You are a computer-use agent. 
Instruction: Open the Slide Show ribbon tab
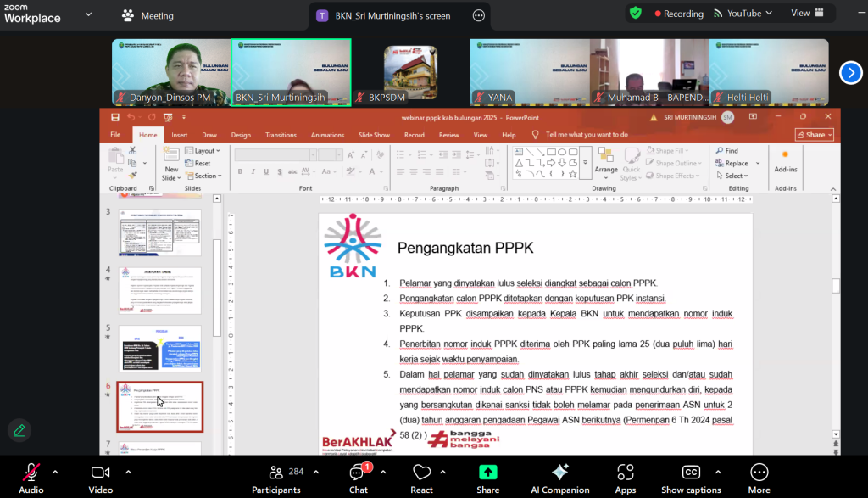click(374, 135)
